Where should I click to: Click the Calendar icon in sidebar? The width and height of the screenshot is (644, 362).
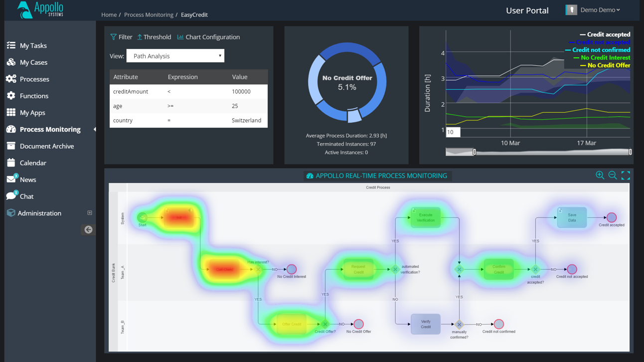pos(11,163)
